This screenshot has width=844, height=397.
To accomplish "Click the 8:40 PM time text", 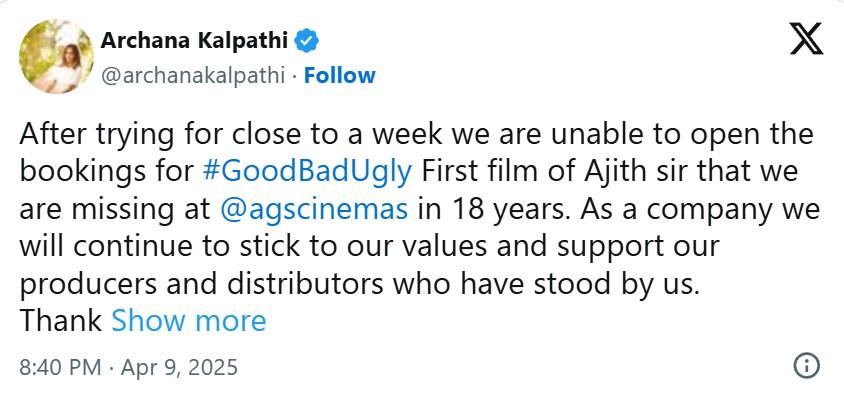I will [x=60, y=367].
